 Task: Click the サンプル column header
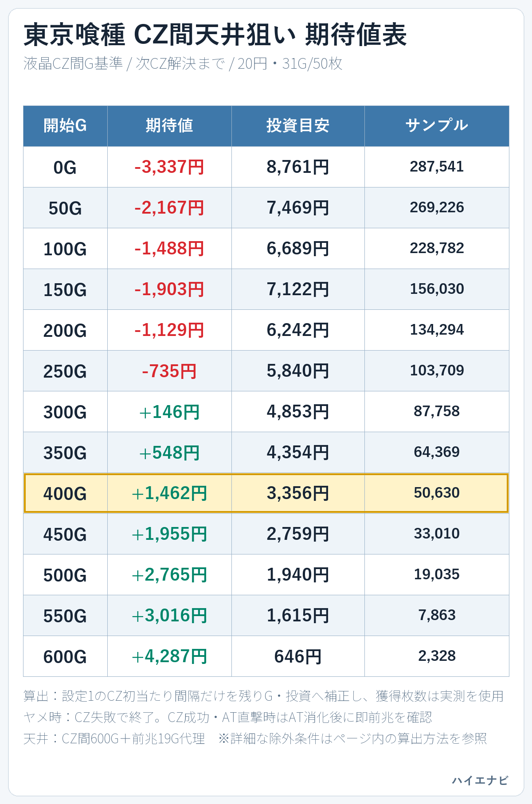pyautogui.click(x=437, y=126)
